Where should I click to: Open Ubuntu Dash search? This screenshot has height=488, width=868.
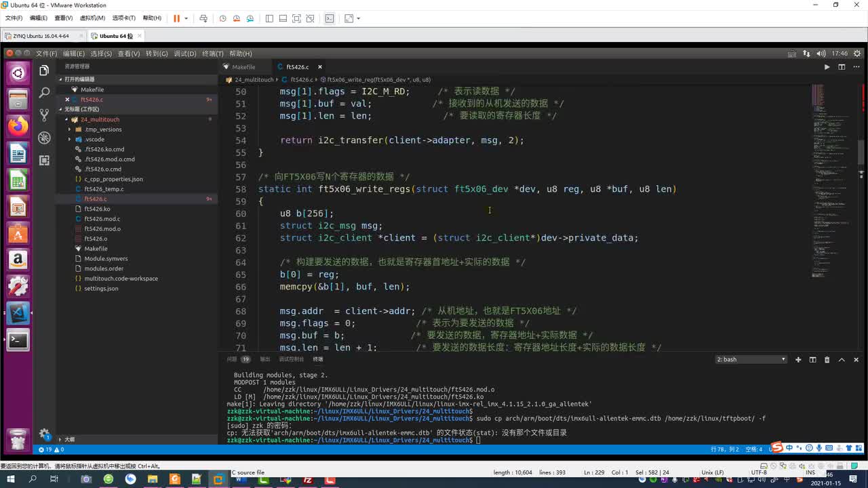pos(18,73)
